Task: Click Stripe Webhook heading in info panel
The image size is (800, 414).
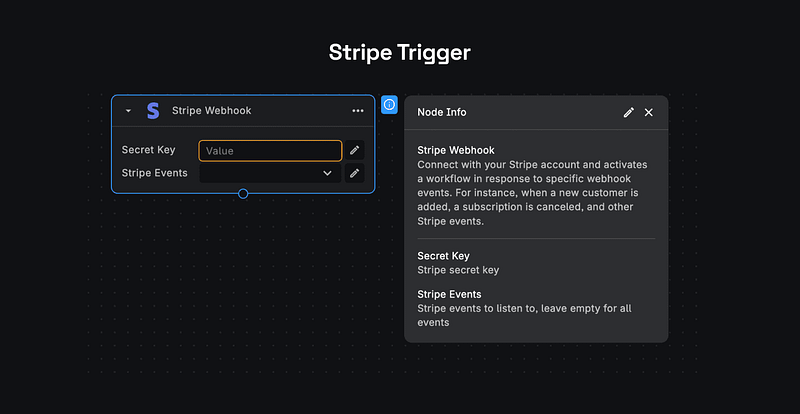Action: (x=456, y=151)
